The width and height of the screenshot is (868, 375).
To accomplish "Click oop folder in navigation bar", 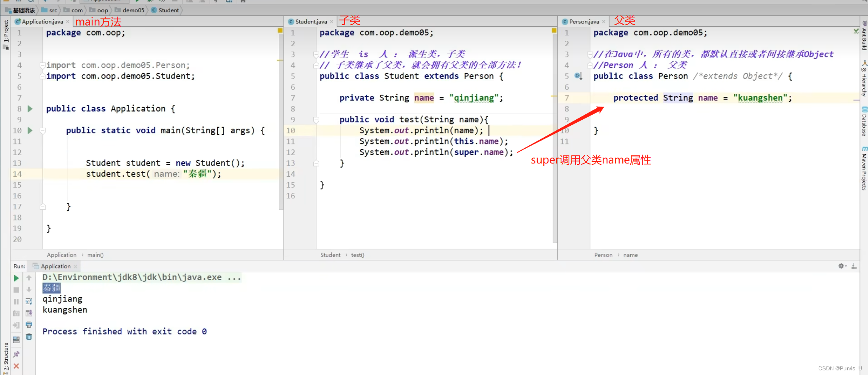I will click(98, 10).
